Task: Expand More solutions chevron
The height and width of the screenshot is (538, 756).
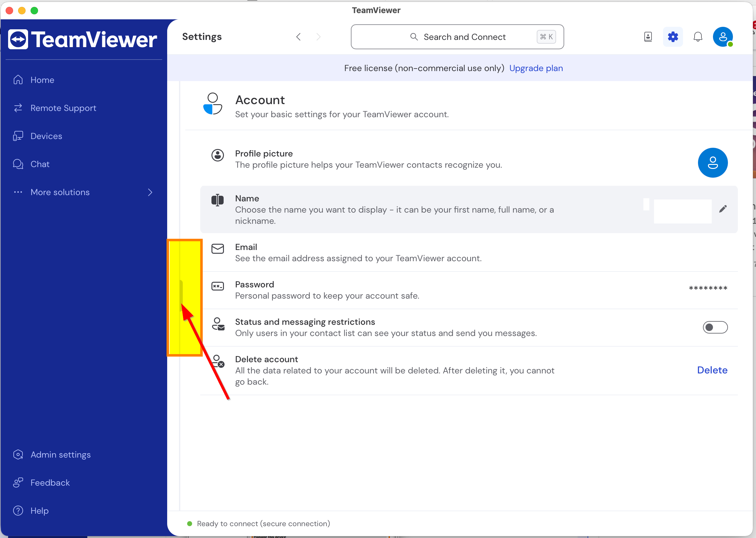Action: tap(150, 192)
